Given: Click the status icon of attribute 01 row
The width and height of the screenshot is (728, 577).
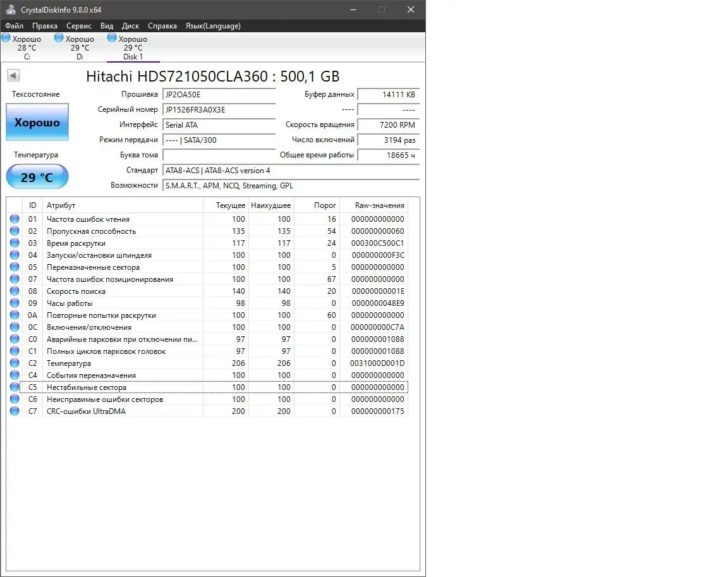Looking at the screenshot, I should tap(15, 219).
